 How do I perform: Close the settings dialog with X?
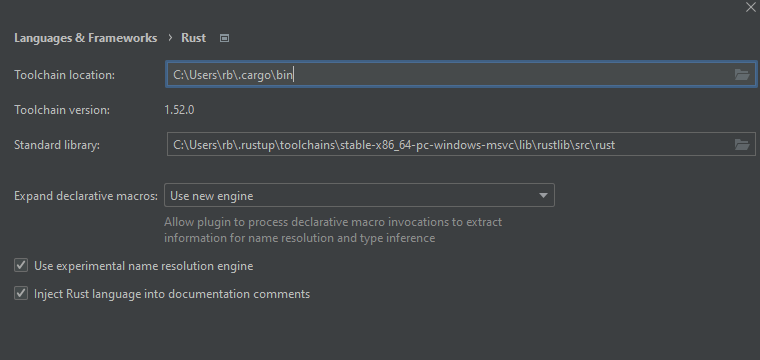tap(750, 7)
